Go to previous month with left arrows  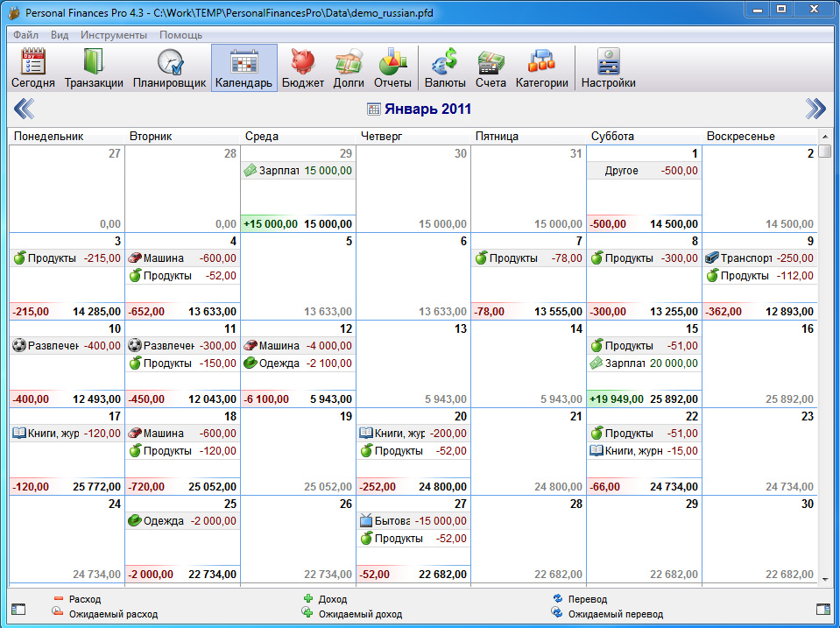(x=25, y=109)
